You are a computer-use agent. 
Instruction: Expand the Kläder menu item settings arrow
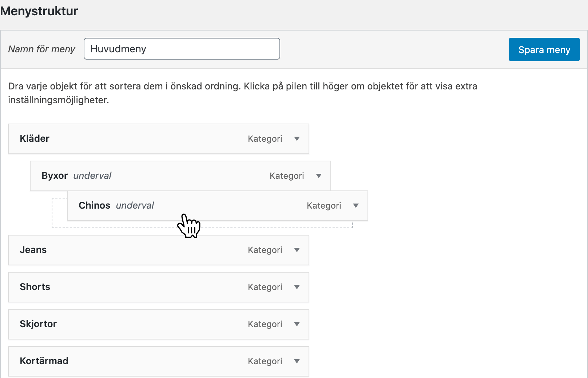[297, 139]
